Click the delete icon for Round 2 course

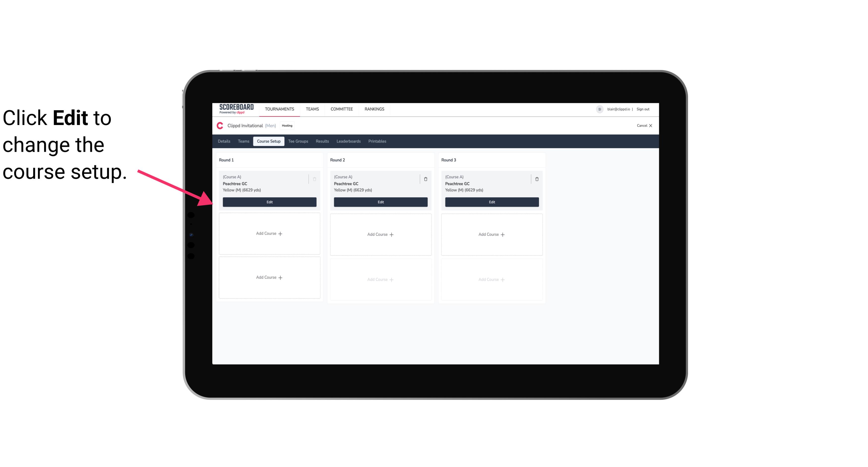pyautogui.click(x=425, y=179)
